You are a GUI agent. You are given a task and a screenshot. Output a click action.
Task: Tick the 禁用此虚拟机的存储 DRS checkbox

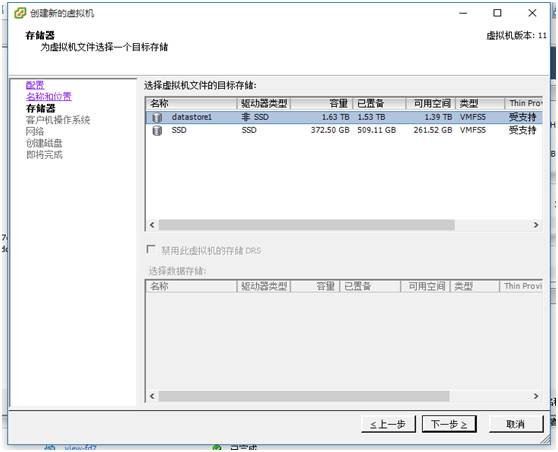pos(151,249)
